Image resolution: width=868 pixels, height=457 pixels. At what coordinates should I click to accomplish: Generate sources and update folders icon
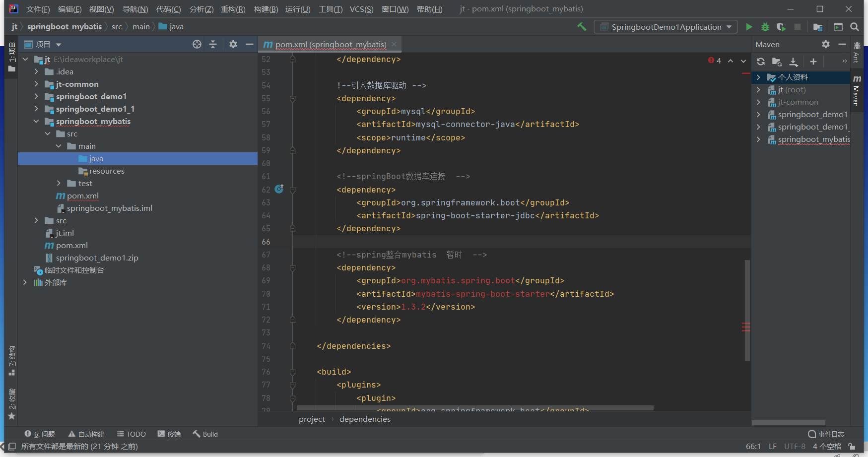[x=777, y=62]
